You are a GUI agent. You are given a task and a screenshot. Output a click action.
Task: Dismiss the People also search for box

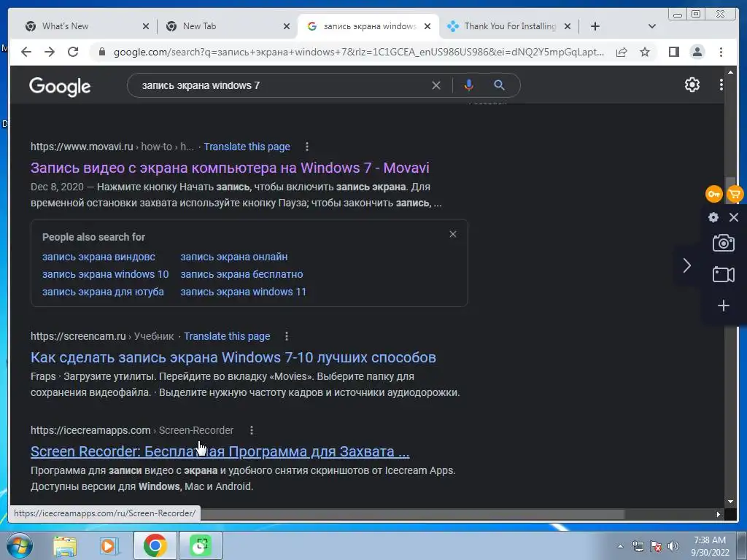click(x=452, y=234)
